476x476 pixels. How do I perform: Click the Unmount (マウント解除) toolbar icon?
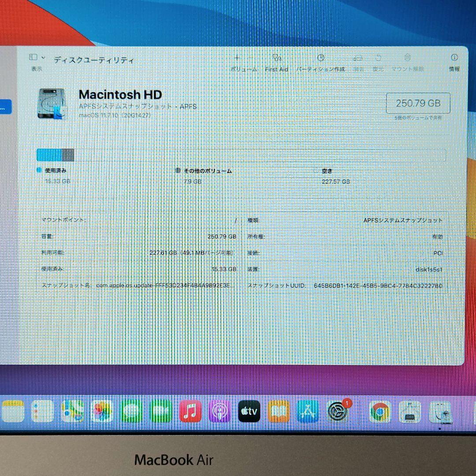click(x=407, y=58)
